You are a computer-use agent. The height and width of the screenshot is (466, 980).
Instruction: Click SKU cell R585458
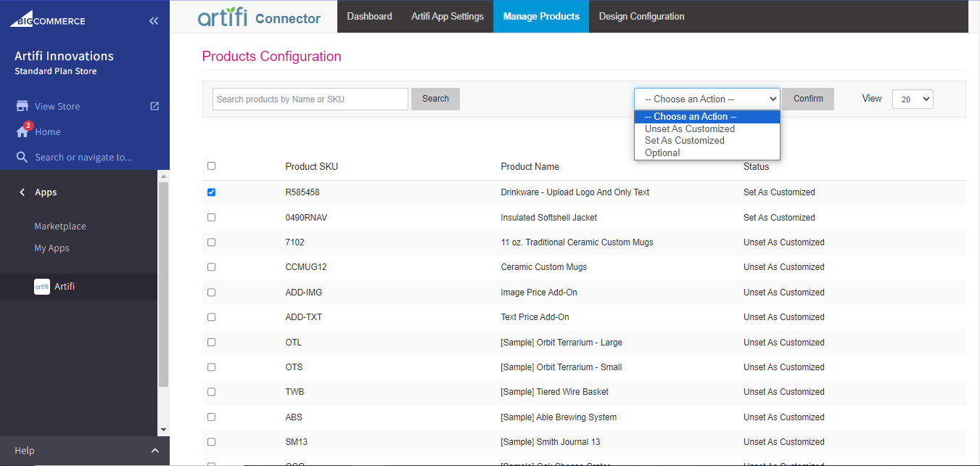tap(302, 192)
